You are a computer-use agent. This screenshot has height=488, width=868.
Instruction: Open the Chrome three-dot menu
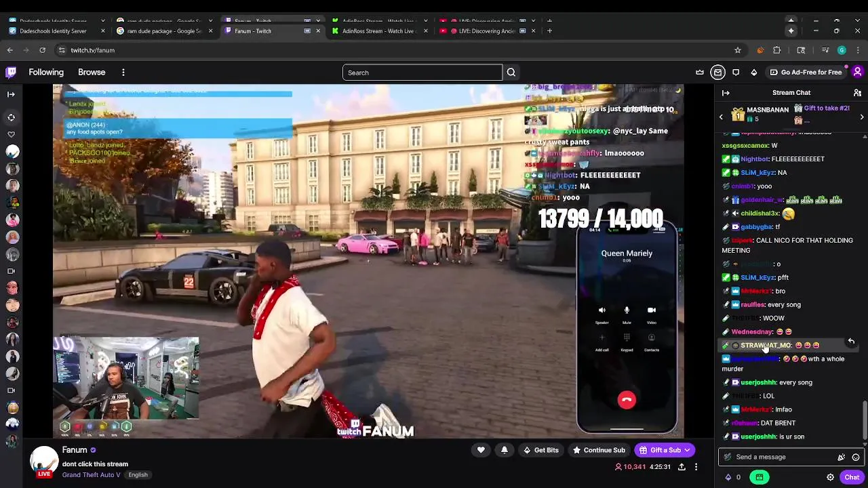[858, 50]
